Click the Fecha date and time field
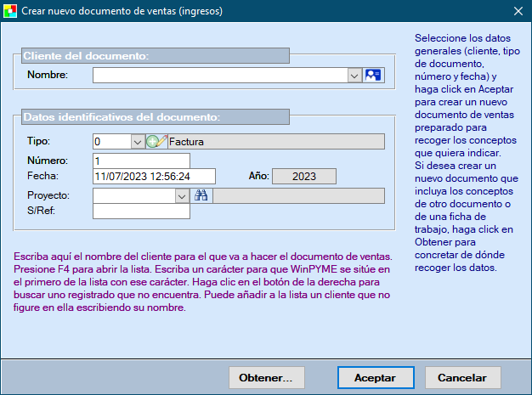The image size is (532, 395). tap(153, 177)
